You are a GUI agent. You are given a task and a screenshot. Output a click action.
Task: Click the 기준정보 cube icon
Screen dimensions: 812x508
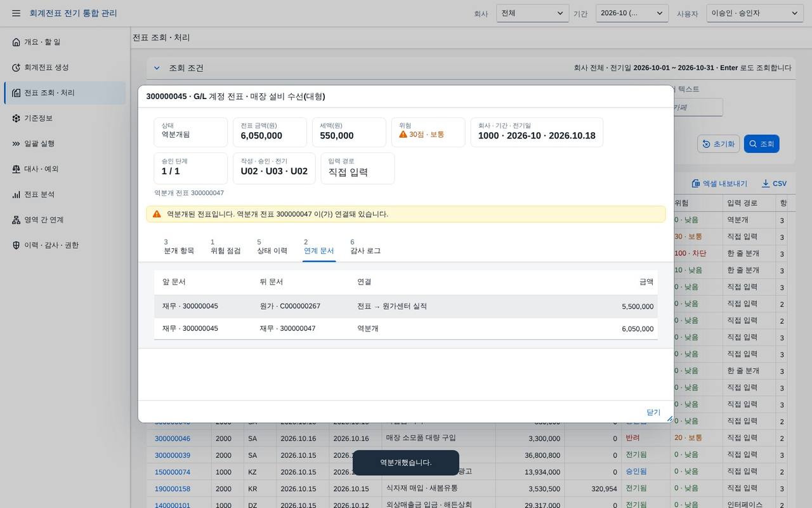pyautogui.click(x=16, y=118)
